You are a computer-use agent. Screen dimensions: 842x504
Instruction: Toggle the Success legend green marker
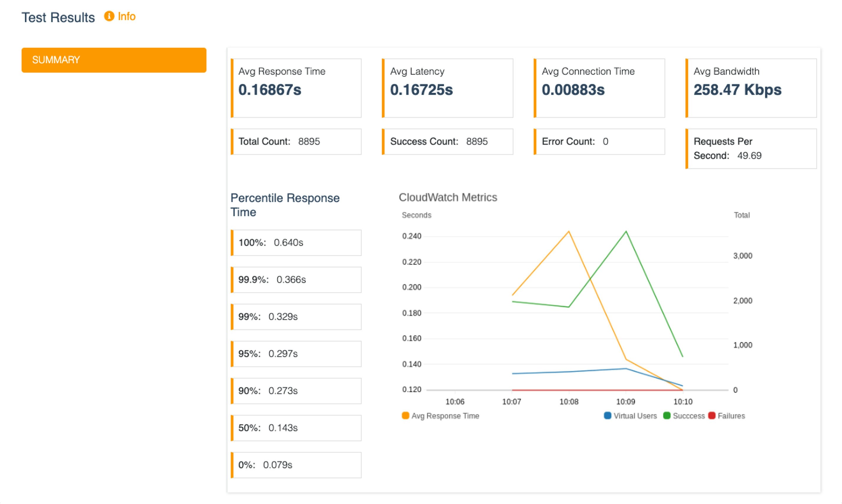point(667,416)
